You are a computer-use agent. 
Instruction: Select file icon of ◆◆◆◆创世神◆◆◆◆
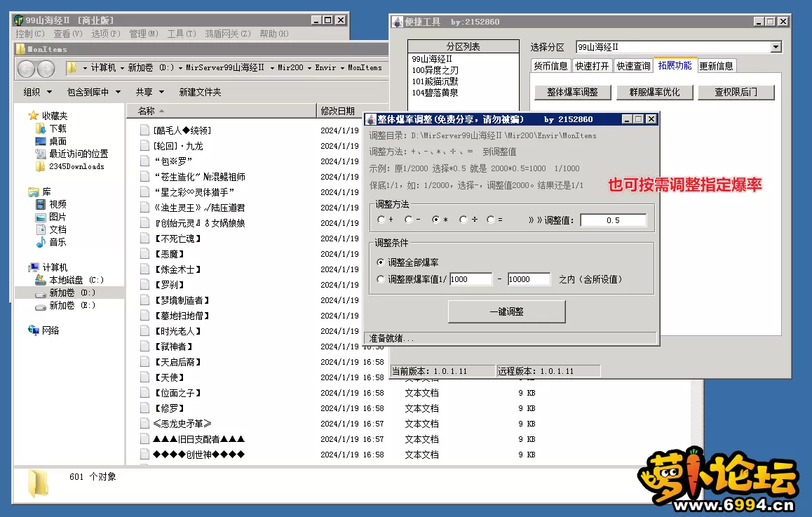(145, 455)
